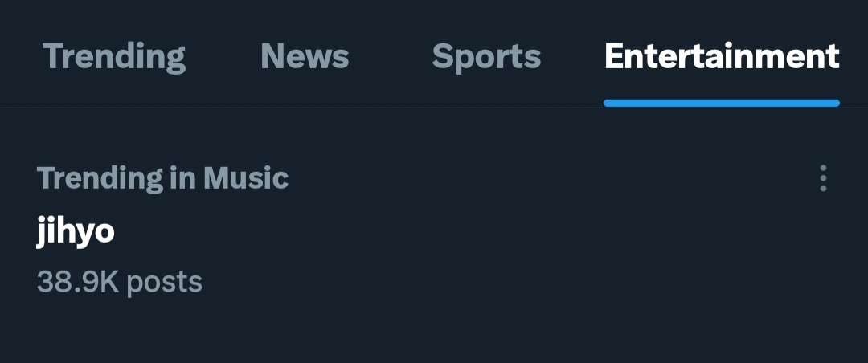Click the Entertainment tab
Image resolution: width=868 pixels, height=363 pixels.
[722, 57]
